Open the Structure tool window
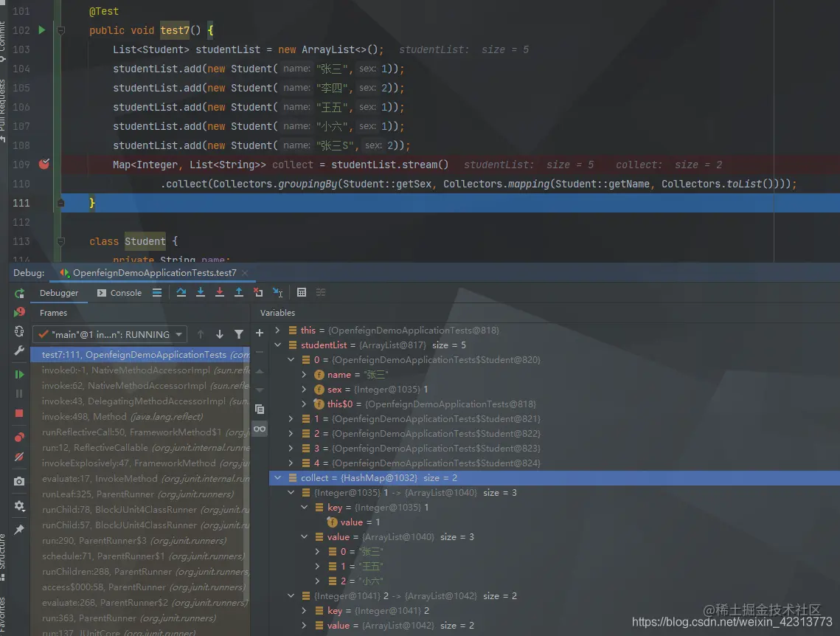Screen dimensions: 840x636 tap(3, 556)
